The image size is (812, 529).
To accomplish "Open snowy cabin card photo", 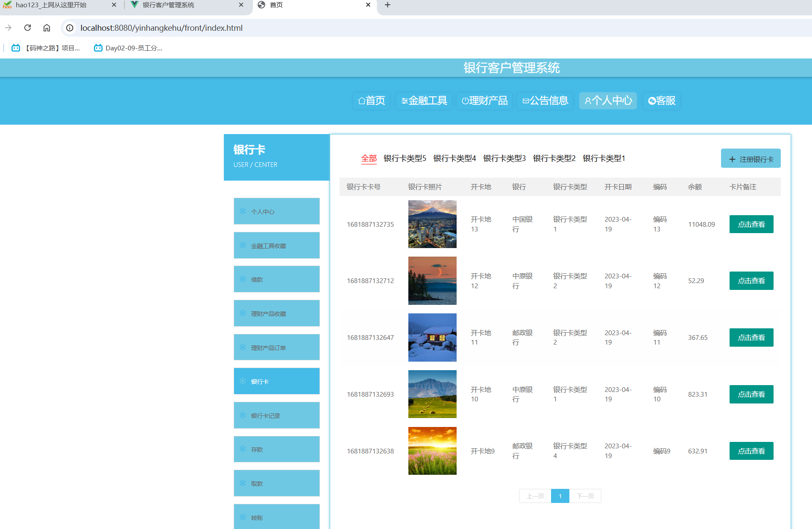I will pyautogui.click(x=432, y=337).
